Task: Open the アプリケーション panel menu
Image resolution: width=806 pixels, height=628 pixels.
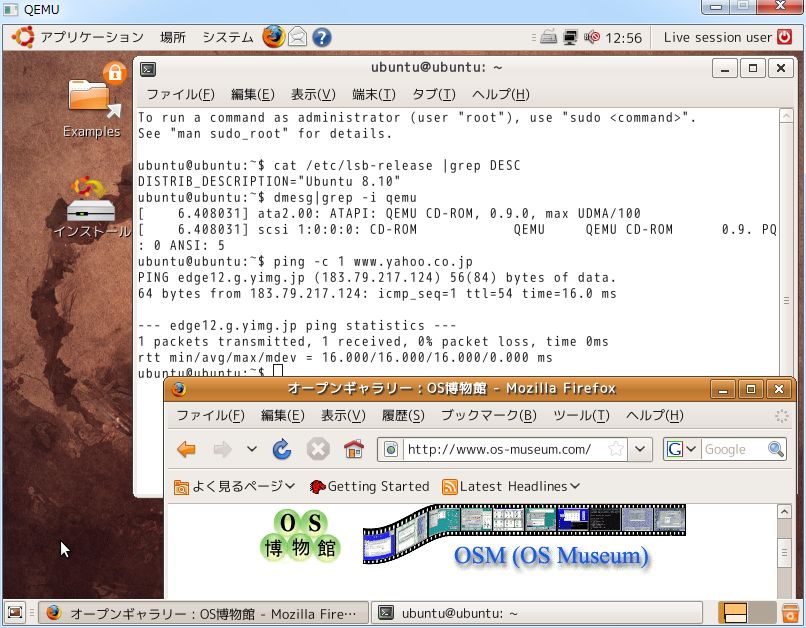Action: [92, 38]
